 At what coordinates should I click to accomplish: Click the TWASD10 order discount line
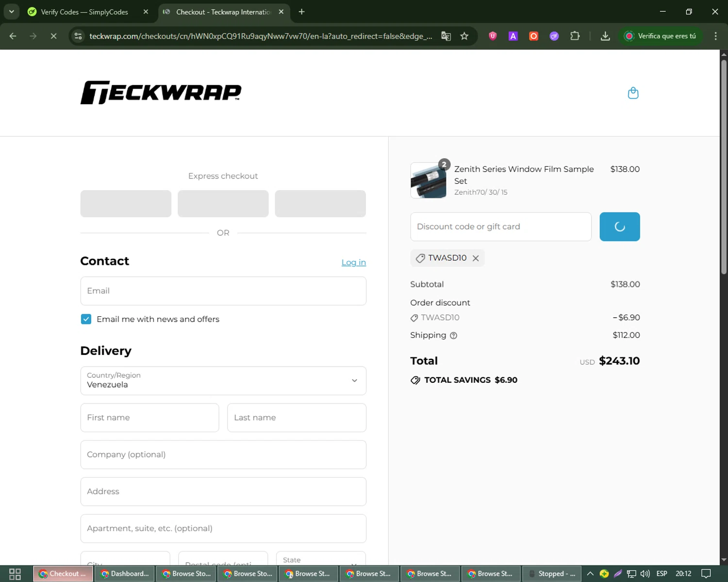click(525, 318)
